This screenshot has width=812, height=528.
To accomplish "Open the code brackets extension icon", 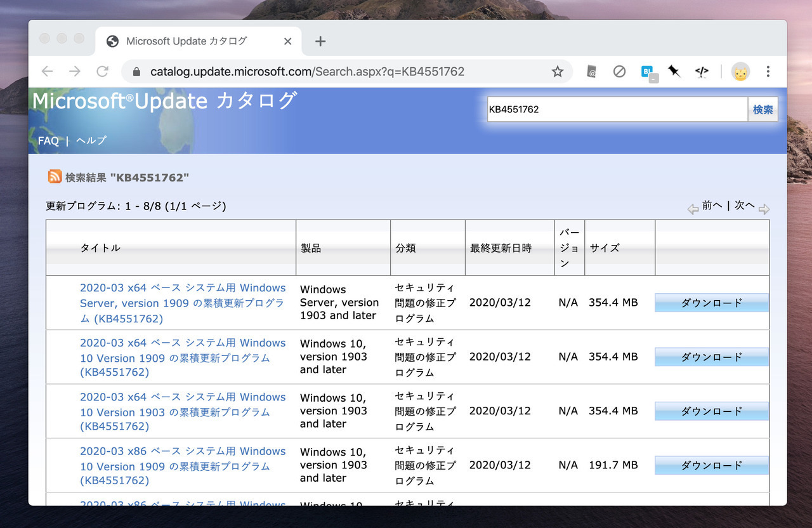I will (701, 72).
